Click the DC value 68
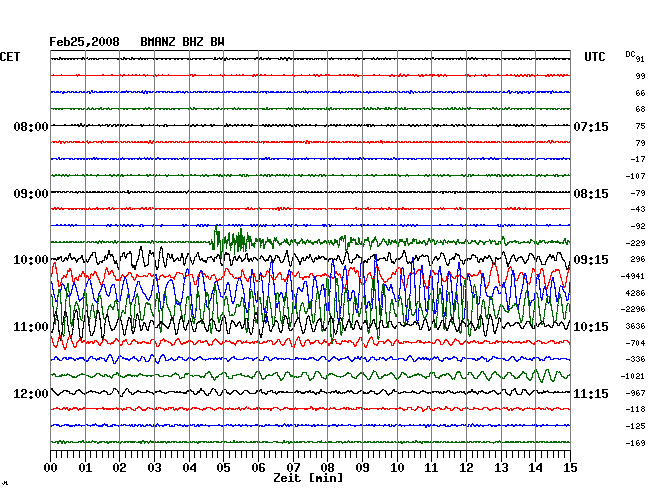The height and width of the screenshot is (494, 650). pos(640,109)
